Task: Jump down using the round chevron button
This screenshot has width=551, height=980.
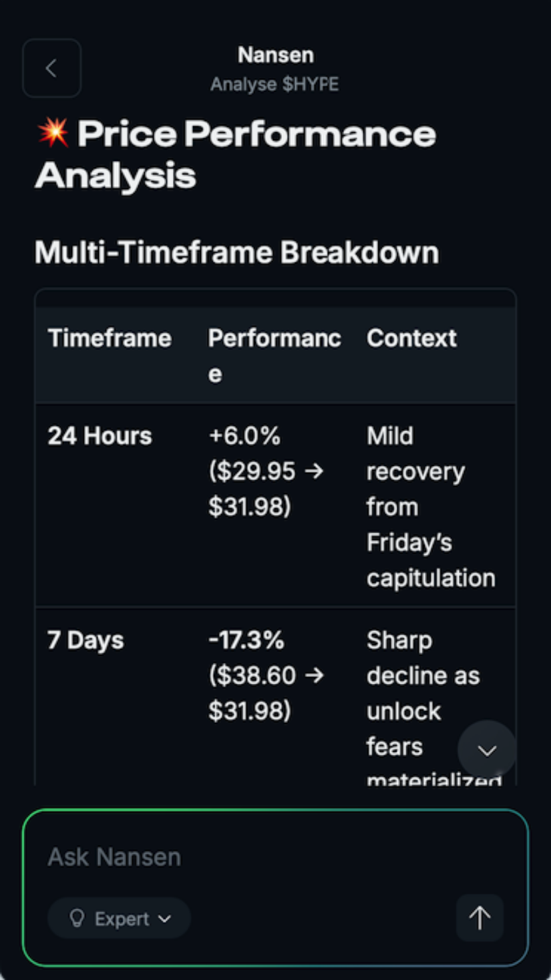Action: click(x=487, y=750)
